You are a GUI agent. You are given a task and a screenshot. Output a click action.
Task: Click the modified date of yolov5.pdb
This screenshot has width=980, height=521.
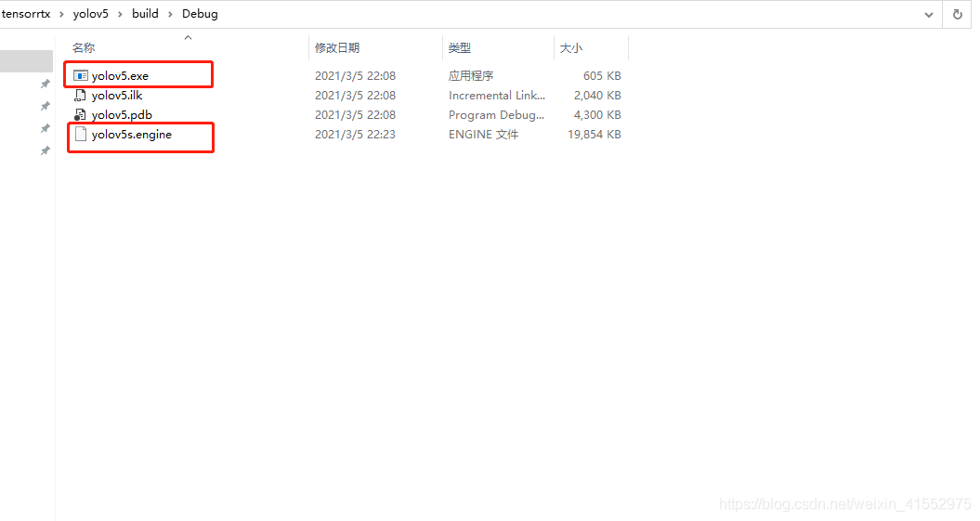tap(355, 114)
